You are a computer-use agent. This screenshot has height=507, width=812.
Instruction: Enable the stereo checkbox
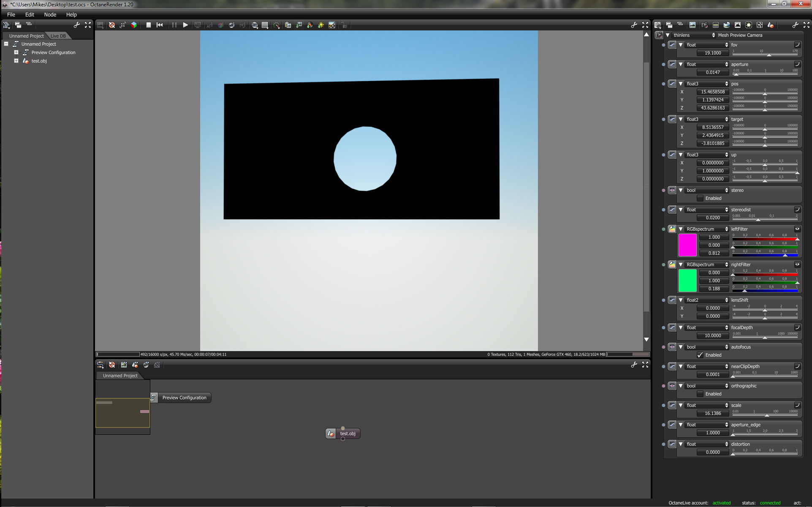[700, 198]
